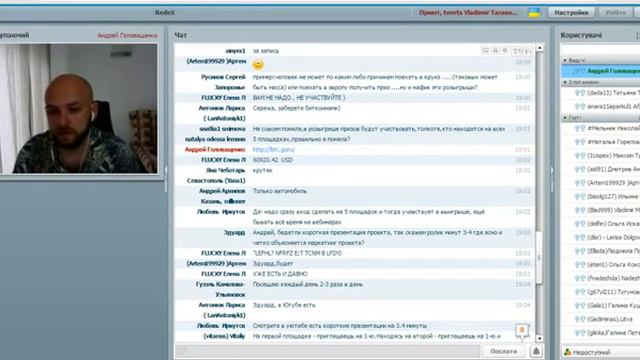Click chat message 'Только автомобиль'
The image size is (640, 360).
tap(280, 191)
